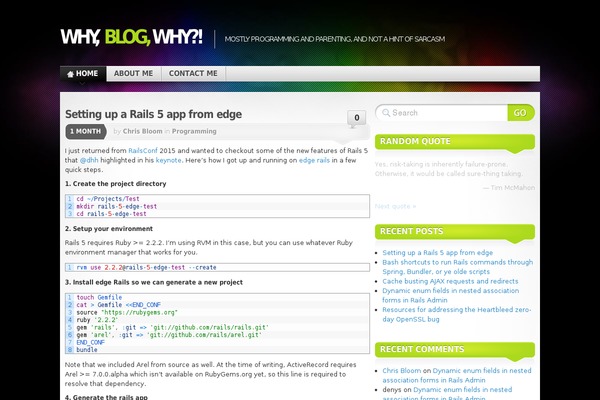The image size is (600, 400).
Task: Click heading 1. Create the project directory
Action: [116, 184]
